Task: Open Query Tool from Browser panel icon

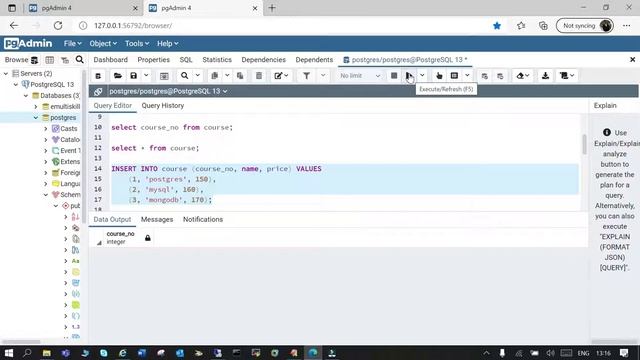Action: 34,60
